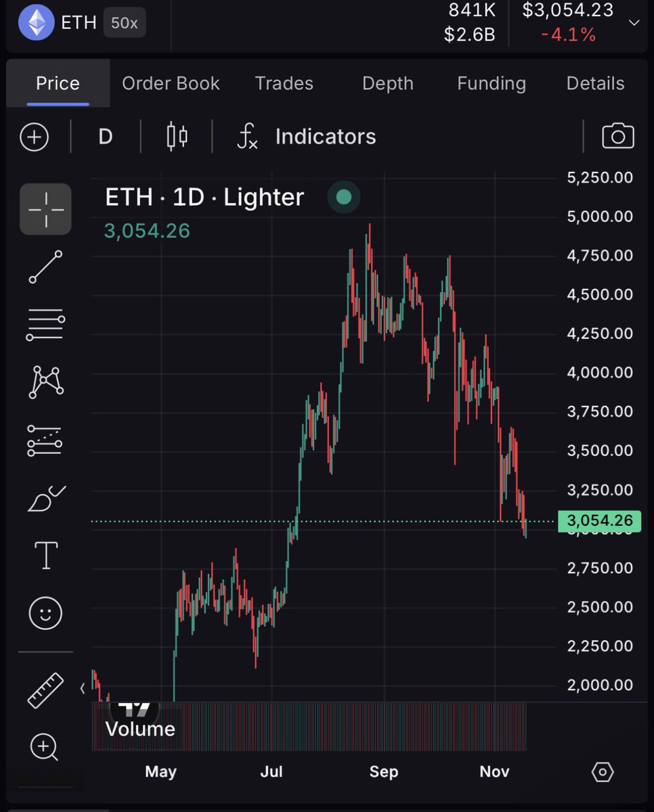This screenshot has height=812, width=654.
Task: Open the D timeframe selector
Action: [106, 136]
